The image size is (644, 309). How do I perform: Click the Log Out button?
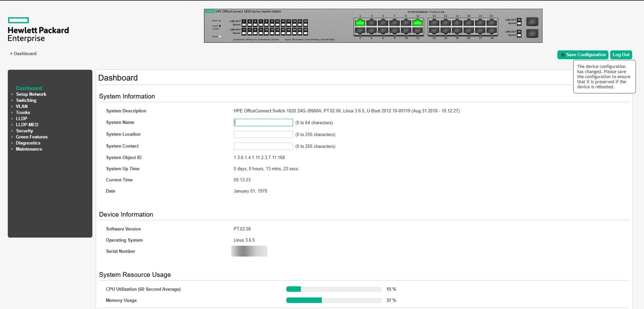tap(621, 55)
